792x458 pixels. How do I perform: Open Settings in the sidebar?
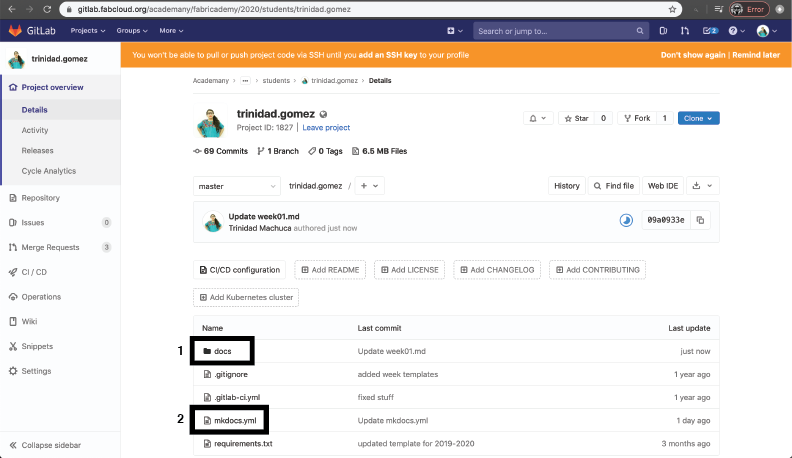click(x=36, y=371)
